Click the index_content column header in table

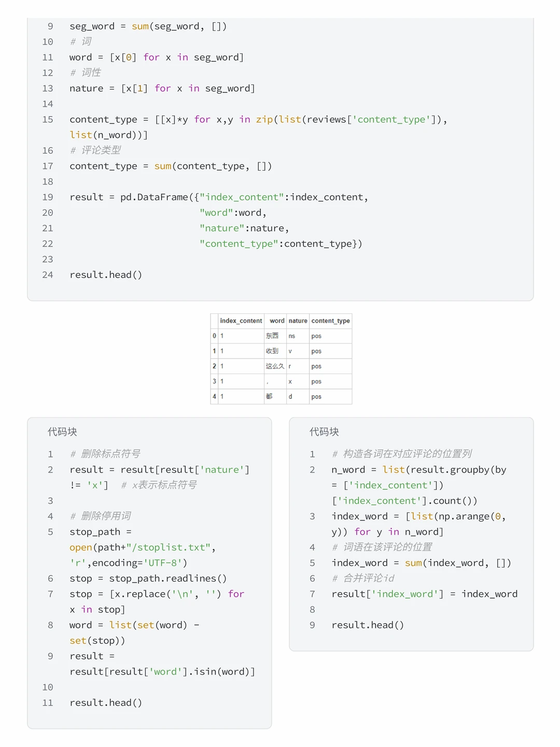point(241,321)
